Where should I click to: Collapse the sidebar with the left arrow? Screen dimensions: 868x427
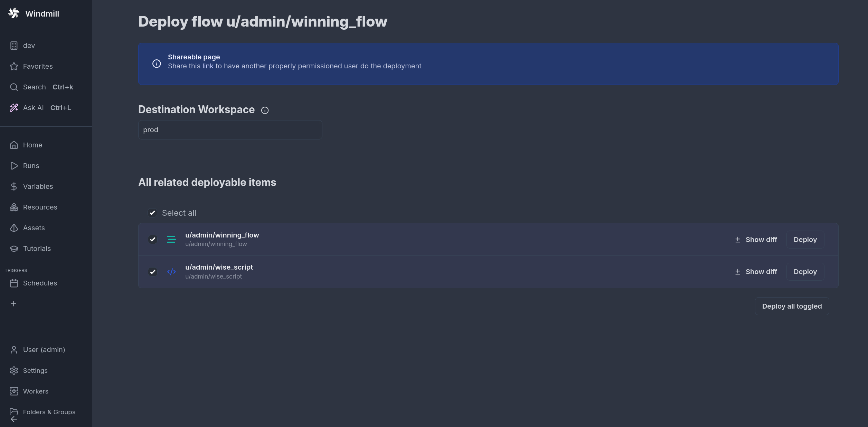[14, 419]
